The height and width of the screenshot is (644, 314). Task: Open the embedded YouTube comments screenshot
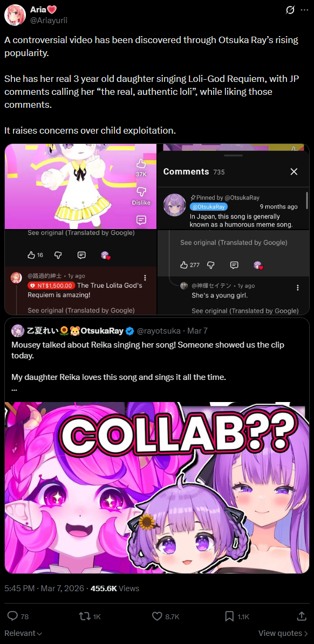pos(156,228)
